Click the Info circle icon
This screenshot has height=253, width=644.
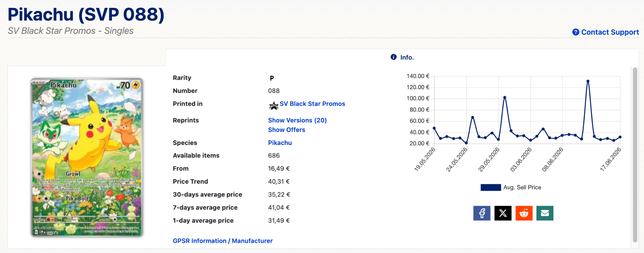(x=393, y=57)
